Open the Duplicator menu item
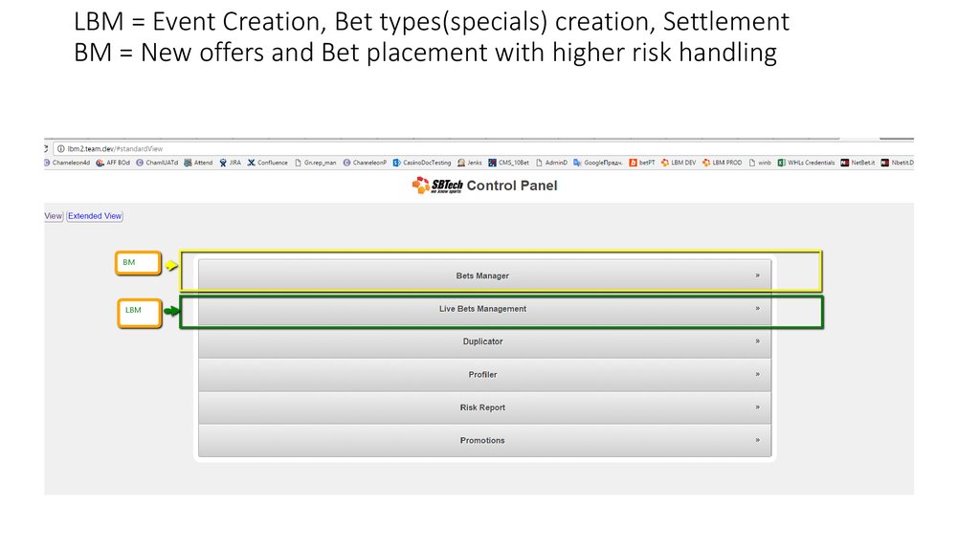 pos(483,341)
